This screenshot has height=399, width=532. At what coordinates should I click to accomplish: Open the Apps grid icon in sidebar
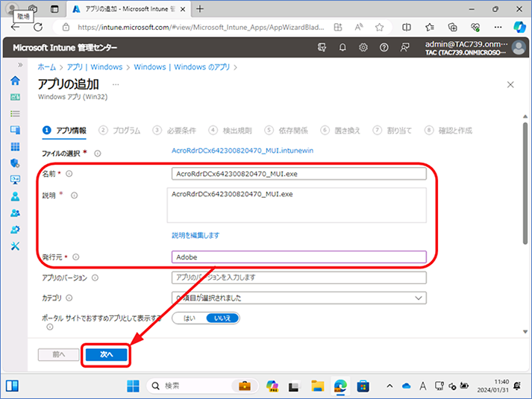tap(15, 146)
